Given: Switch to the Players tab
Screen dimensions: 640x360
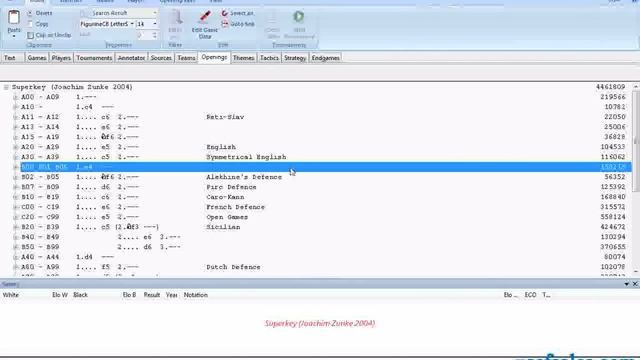Looking at the screenshot, I should click(x=61, y=58).
